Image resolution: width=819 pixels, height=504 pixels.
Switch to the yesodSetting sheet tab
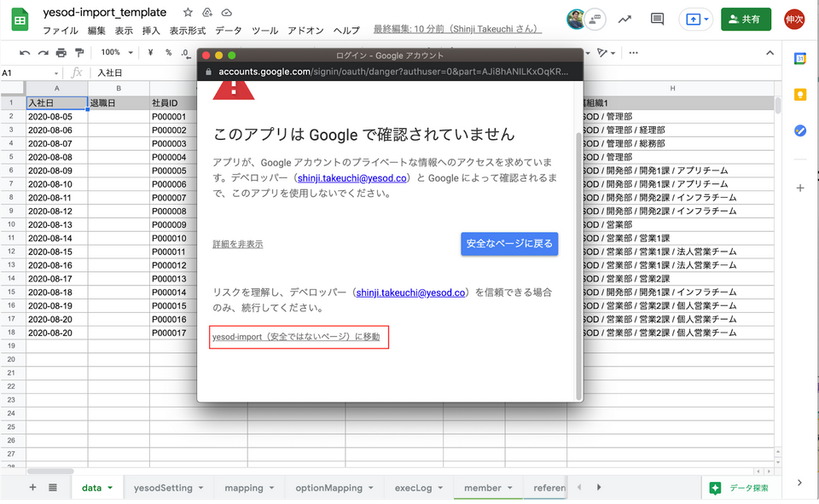click(163, 488)
